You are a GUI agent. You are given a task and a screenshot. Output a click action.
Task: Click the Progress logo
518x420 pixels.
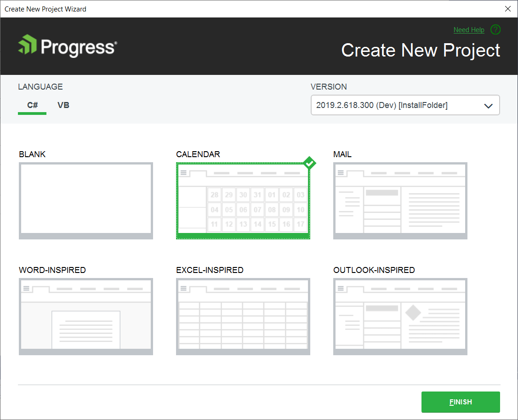click(x=66, y=46)
